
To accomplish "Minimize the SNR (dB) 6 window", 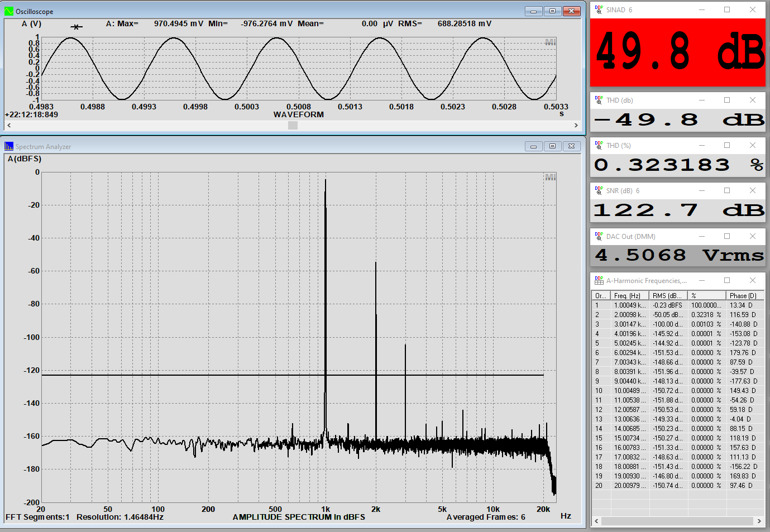I will 702,190.
